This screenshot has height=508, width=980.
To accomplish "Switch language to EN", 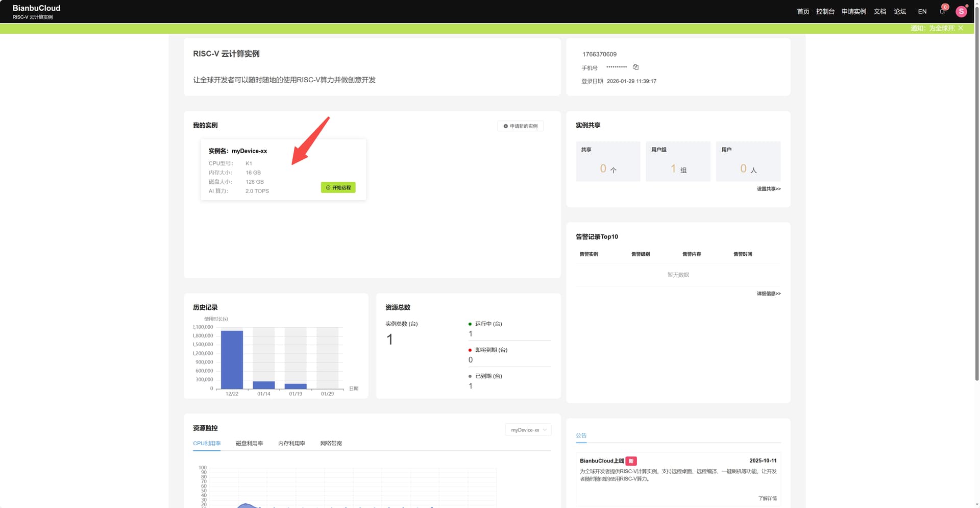I will 922,11.
